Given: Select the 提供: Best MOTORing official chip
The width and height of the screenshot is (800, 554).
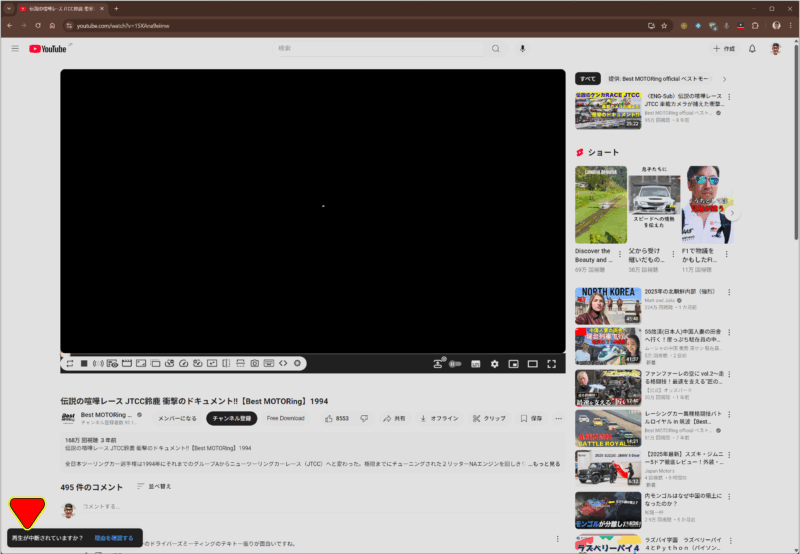Looking at the screenshot, I should [659, 79].
